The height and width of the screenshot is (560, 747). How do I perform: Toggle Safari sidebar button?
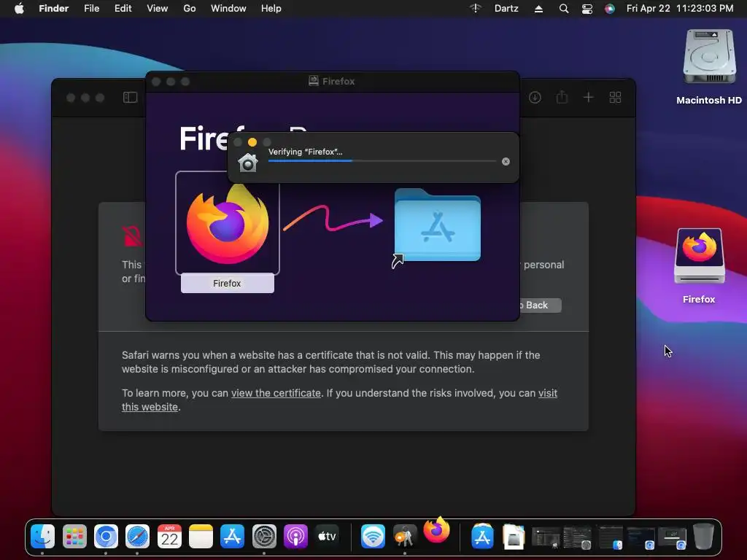click(x=130, y=97)
